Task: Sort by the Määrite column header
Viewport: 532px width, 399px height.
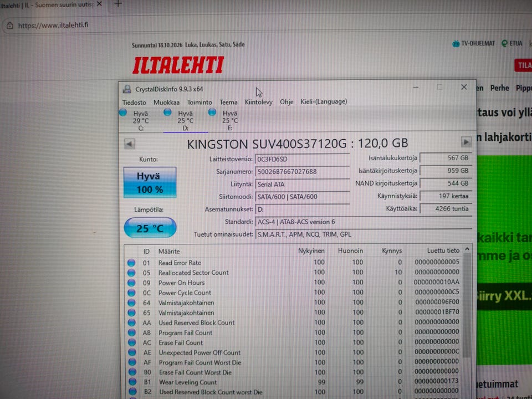Action: click(169, 252)
